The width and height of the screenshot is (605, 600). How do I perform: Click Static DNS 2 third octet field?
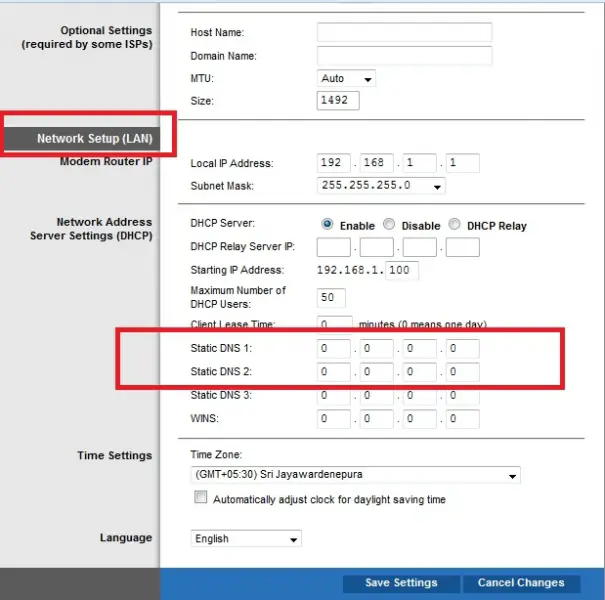[x=420, y=372]
